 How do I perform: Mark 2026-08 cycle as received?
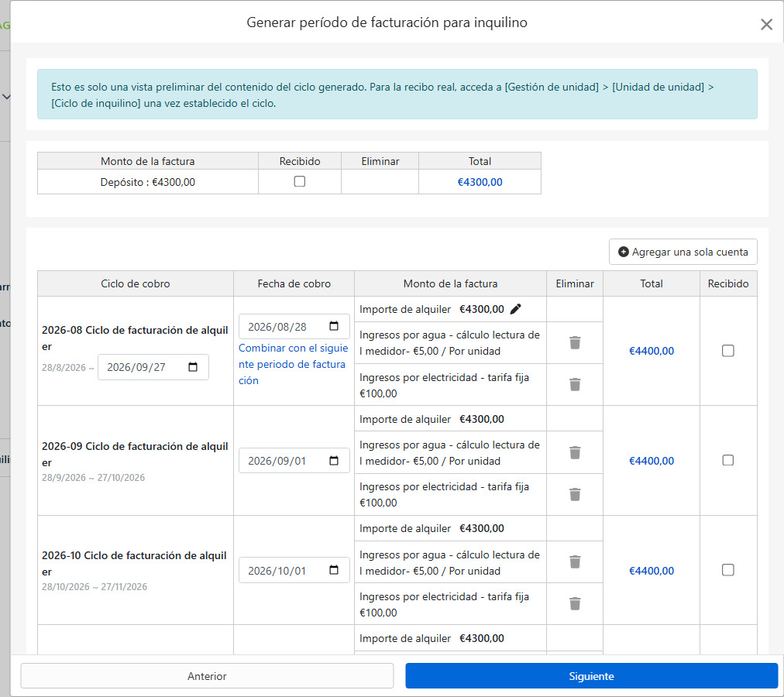tap(727, 351)
